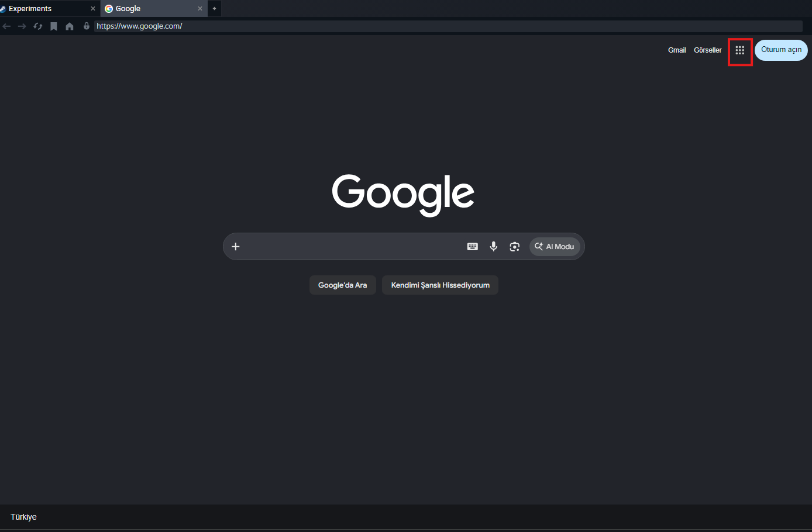Image resolution: width=812 pixels, height=532 pixels.
Task: Focus the URL address bar
Action: [x=448, y=26]
